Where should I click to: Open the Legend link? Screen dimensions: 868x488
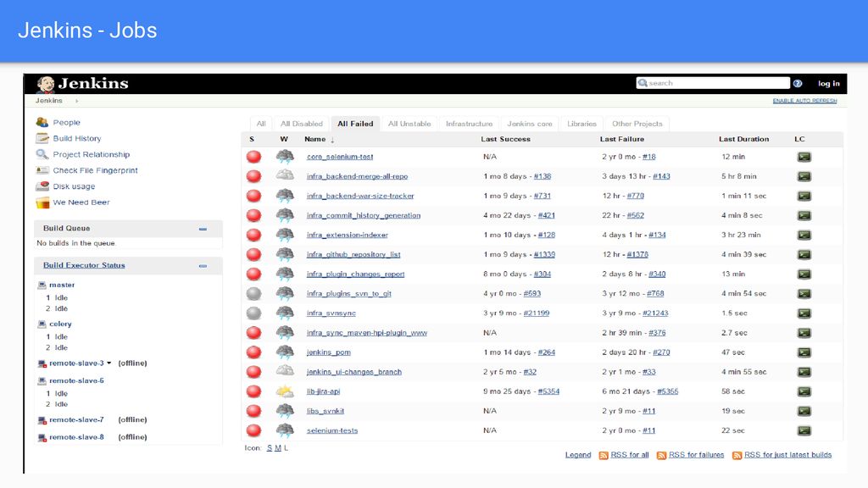pos(578,455)
